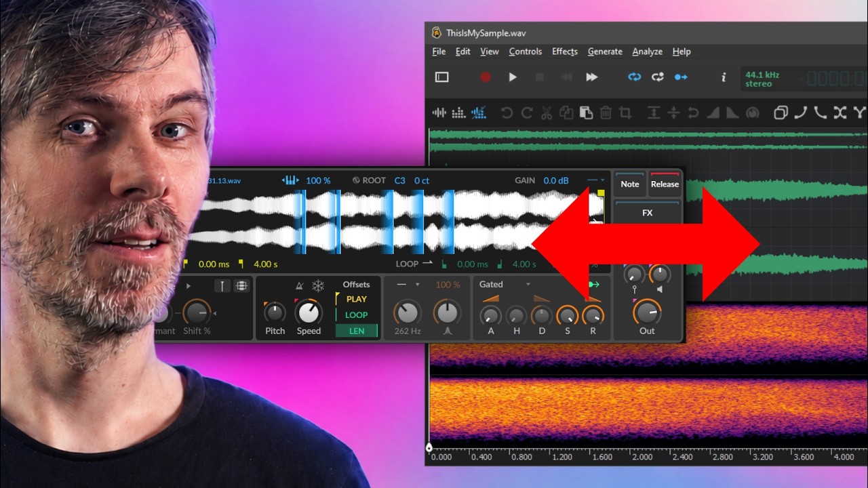
Task: Click the cut scissors icon
Action: (x=547, y=113)
